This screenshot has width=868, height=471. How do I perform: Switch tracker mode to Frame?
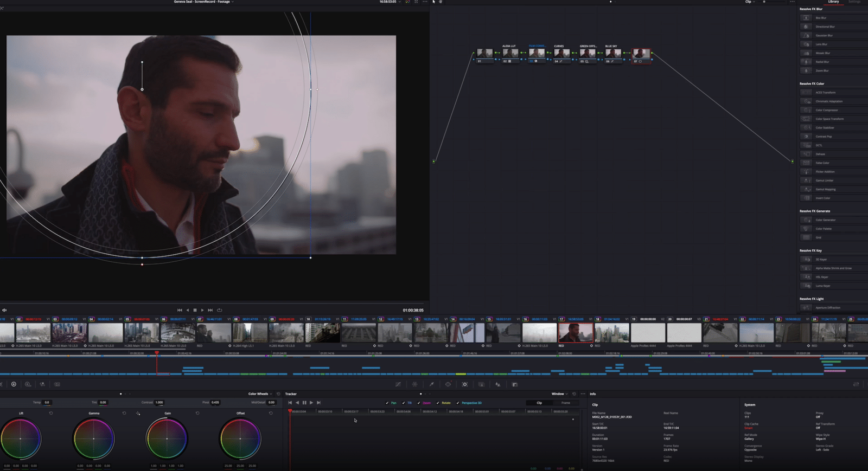point(566,403)
